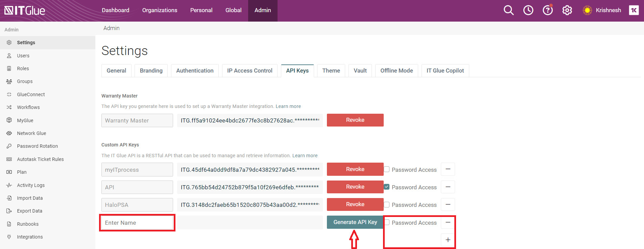Remove the HaloPSA key row with minus
This screenshot has width=644, height=249.
(448, 204)
